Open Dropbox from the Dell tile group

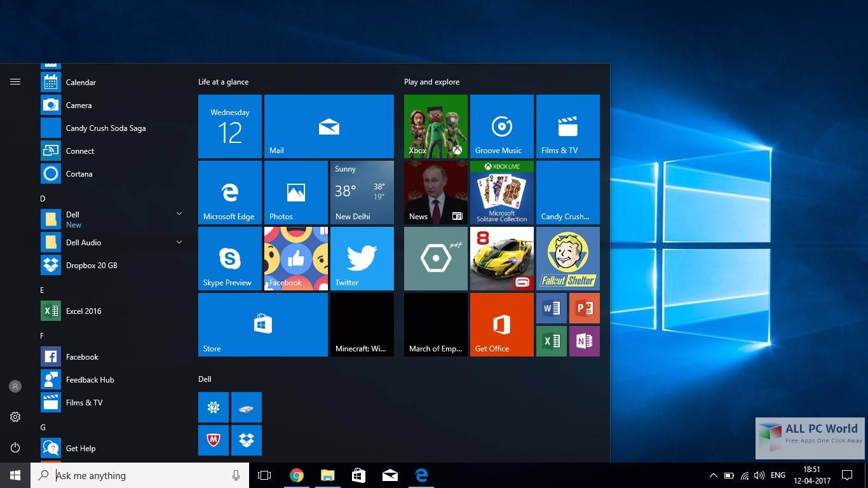[x=246, y=440]
